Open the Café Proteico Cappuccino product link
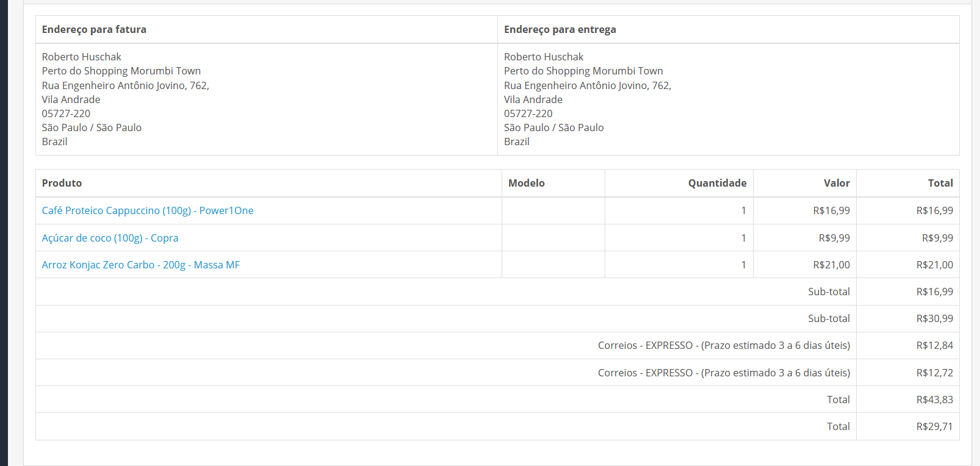The height and width of the screenshot is (466, 980). [x=148, y=210]
